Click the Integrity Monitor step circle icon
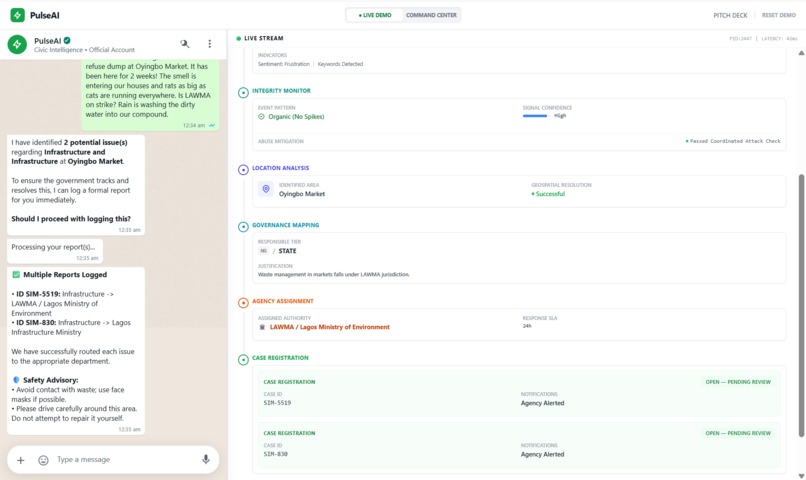806x480 pixels. pyautogui.click(x=243, y=93)
